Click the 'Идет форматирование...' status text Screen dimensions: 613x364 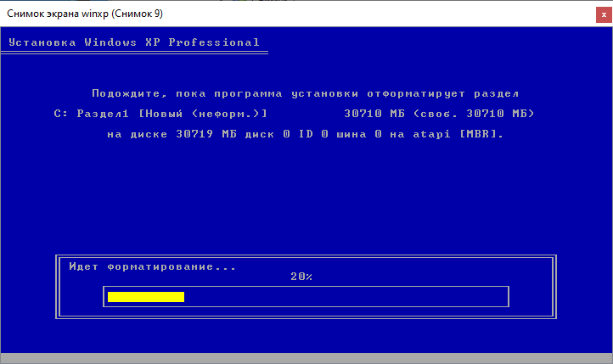point(153,266)
